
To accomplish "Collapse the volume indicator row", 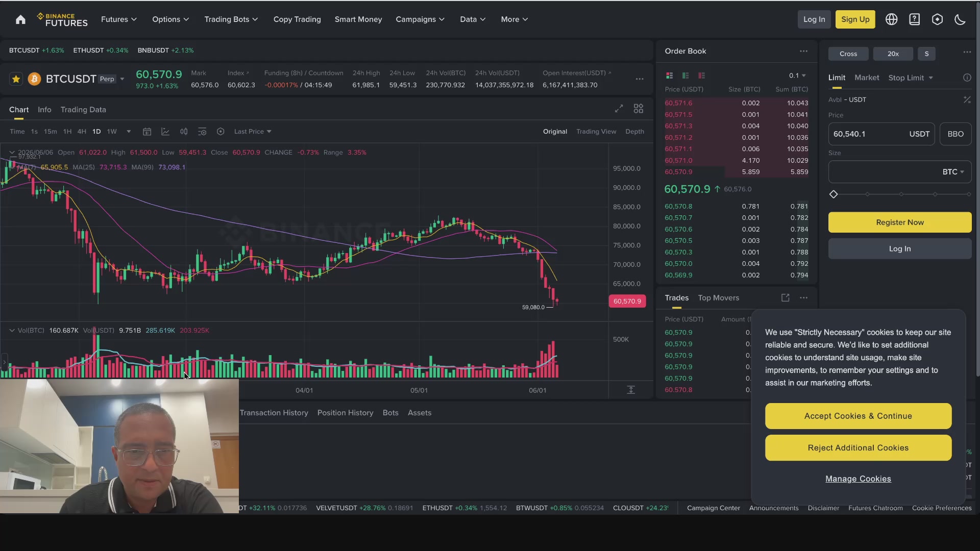I will point(12,331).
